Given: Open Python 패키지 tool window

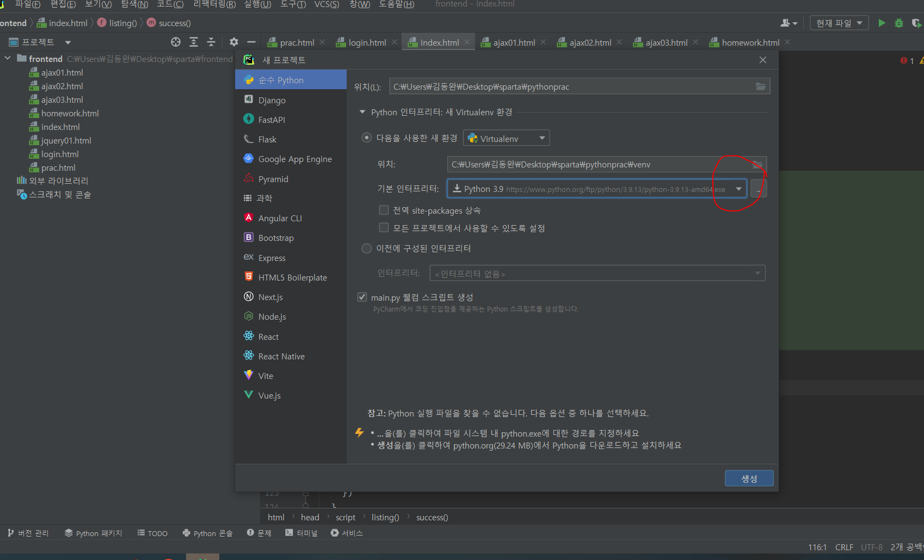Looking at the screenshot, I should 93,533.
